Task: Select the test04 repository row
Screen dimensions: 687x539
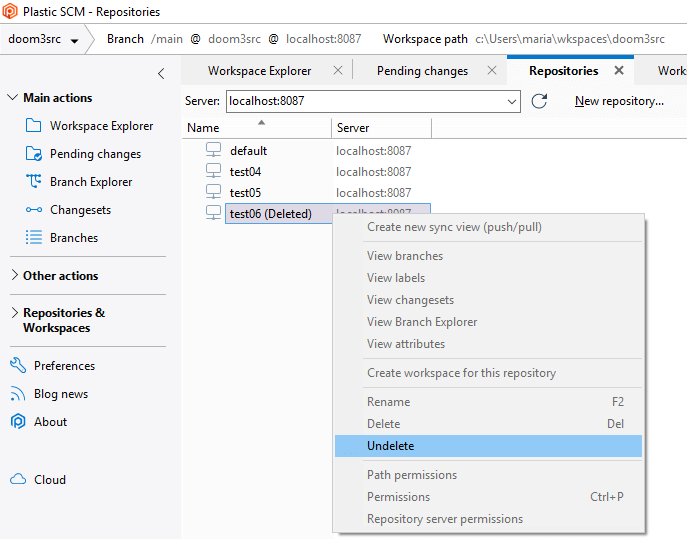Action: (307, 171)
